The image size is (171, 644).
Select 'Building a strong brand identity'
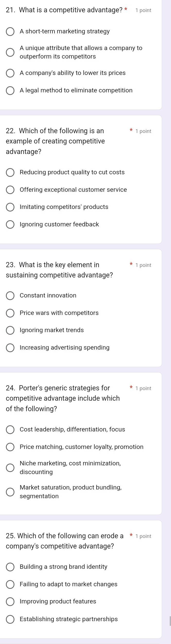(x=10, y=567)
